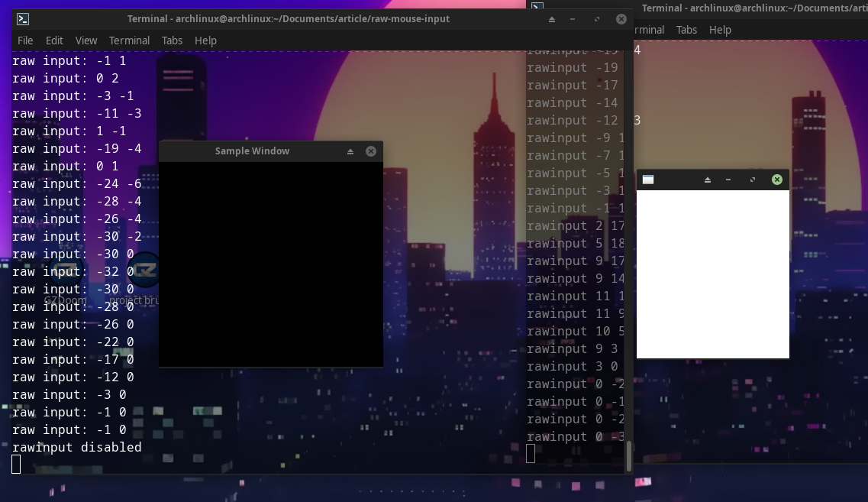Image resolution: width=868 pixels, height=502 pixels.
Task: Click the left terminal's scrollbar
Action: [x=628, y=455]
